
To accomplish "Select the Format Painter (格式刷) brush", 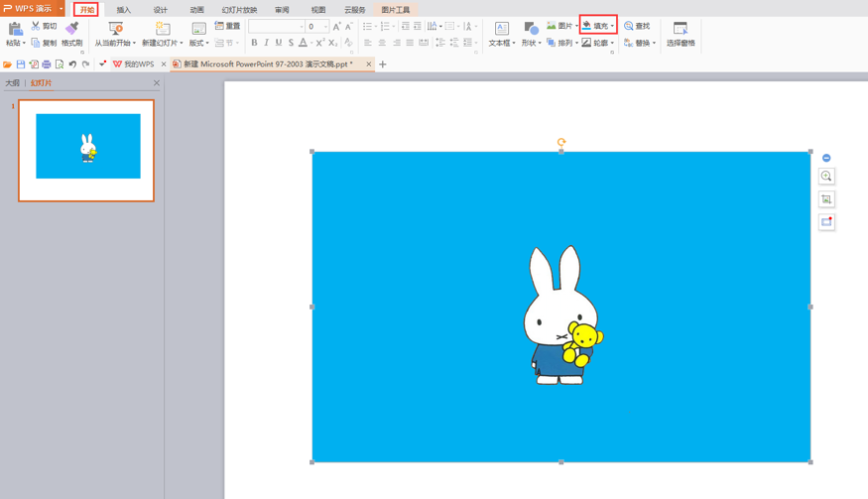I will [x=72, y=28].
